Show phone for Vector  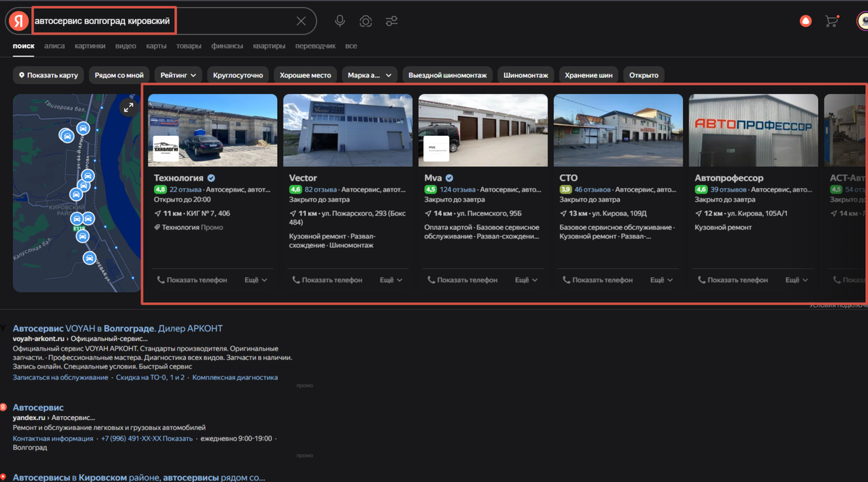[x=327, y=280]
